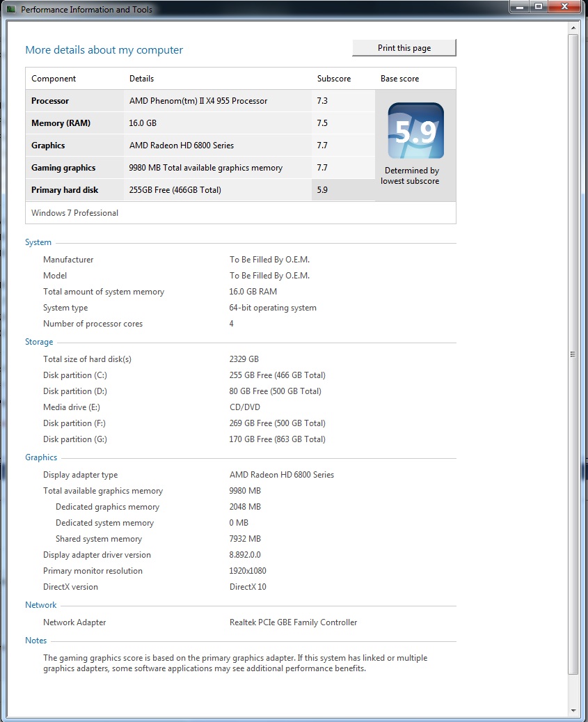Click the Gaming graphics row label
This screenshot has height=722, width=588.
(x=63, y=168)
